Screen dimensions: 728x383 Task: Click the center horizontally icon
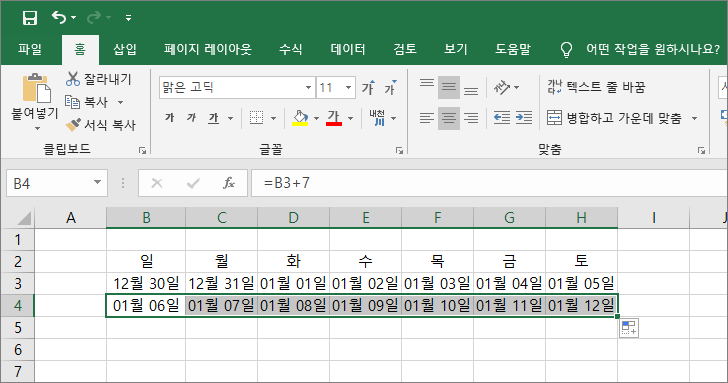[x=448, y=118]
